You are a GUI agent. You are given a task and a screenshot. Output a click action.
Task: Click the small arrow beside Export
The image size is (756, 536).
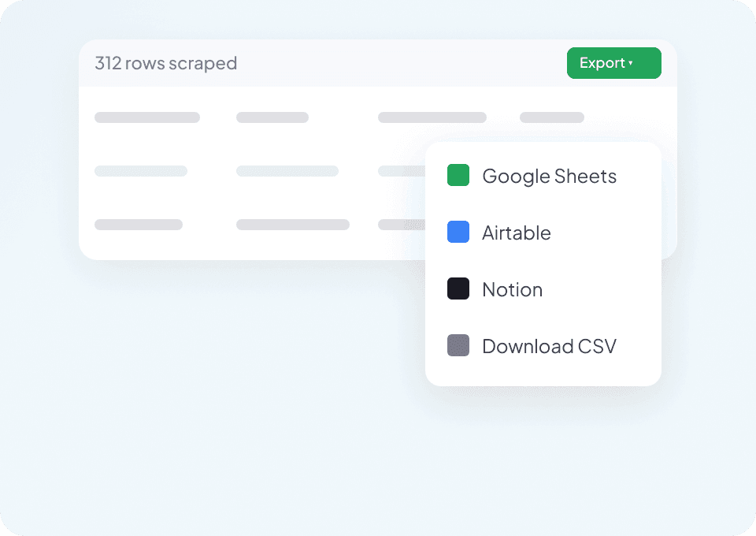coord(631,63)
